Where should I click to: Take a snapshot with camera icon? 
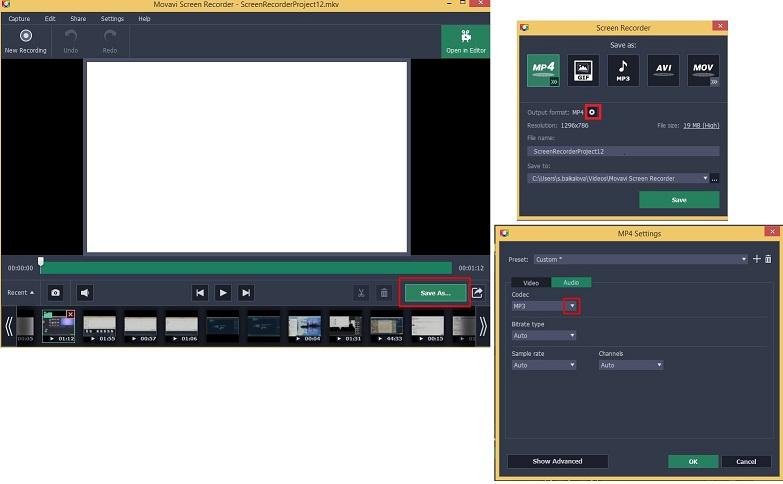(55, 293)
